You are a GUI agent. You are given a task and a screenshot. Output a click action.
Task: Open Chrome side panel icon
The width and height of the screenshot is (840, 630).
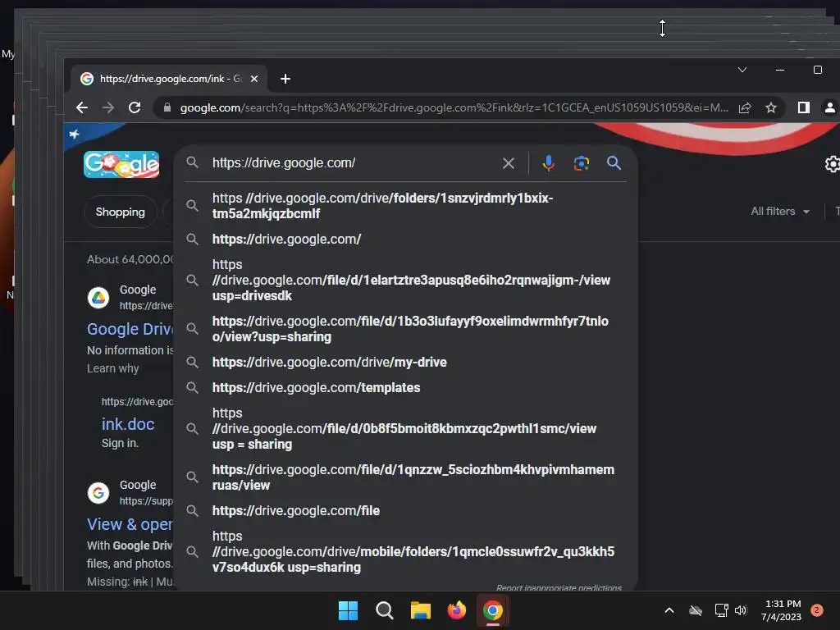[x=804, y=107]
